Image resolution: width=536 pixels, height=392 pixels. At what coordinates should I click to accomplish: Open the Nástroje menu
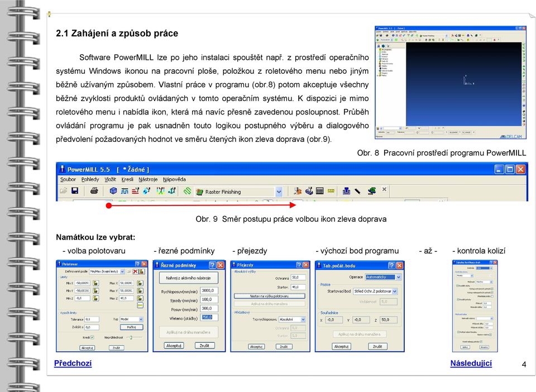(x=148, y=179)
